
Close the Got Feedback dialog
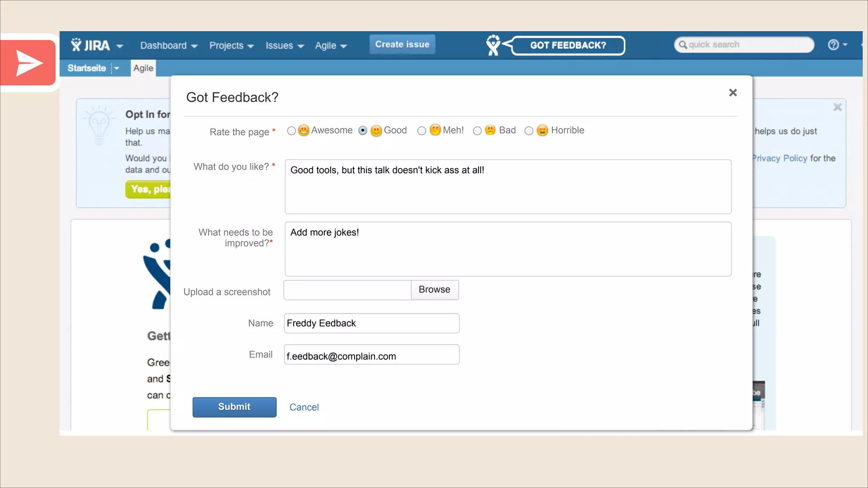tap(733, 93)
